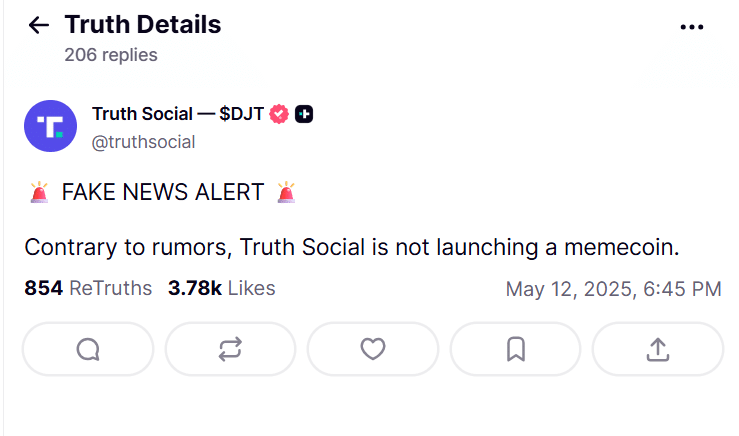Click the left siren emoji
This screenshot has width=739, height=436.
(39, 193)
